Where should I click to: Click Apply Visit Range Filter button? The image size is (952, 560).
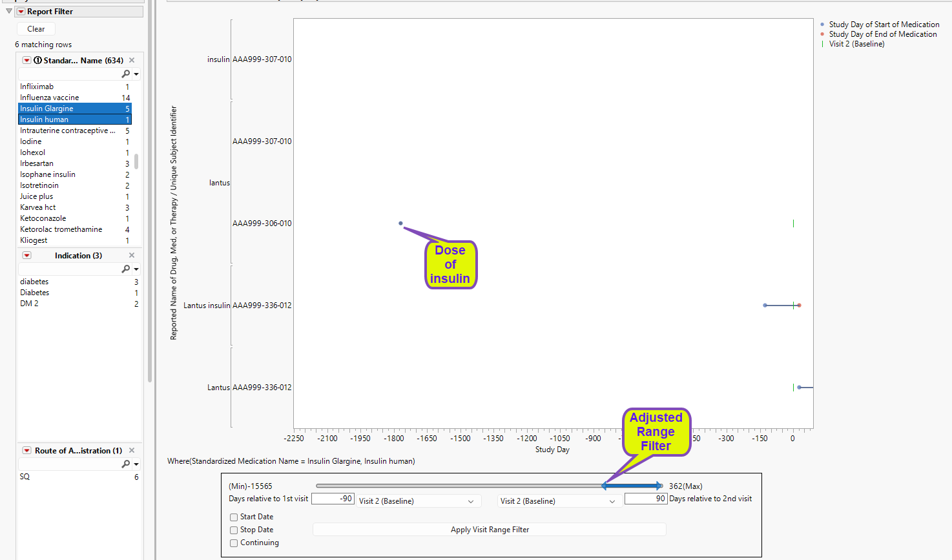pyautogui.click(x=490, y=530)
